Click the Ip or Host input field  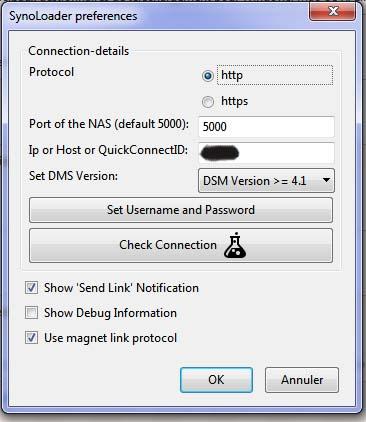266,153
